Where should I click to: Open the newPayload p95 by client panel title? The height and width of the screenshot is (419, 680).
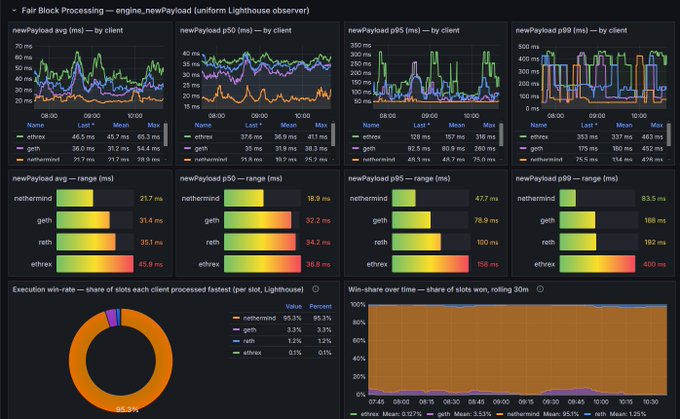(404, 30)
